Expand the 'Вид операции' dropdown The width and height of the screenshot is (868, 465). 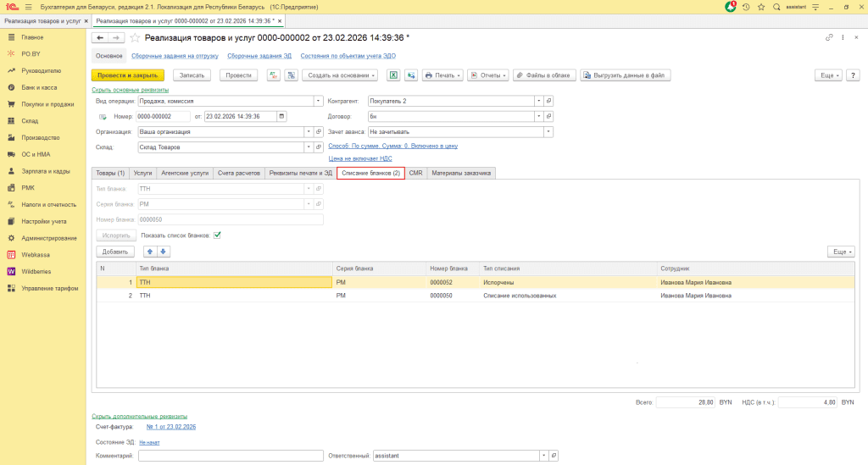click(x=319, y=101)
